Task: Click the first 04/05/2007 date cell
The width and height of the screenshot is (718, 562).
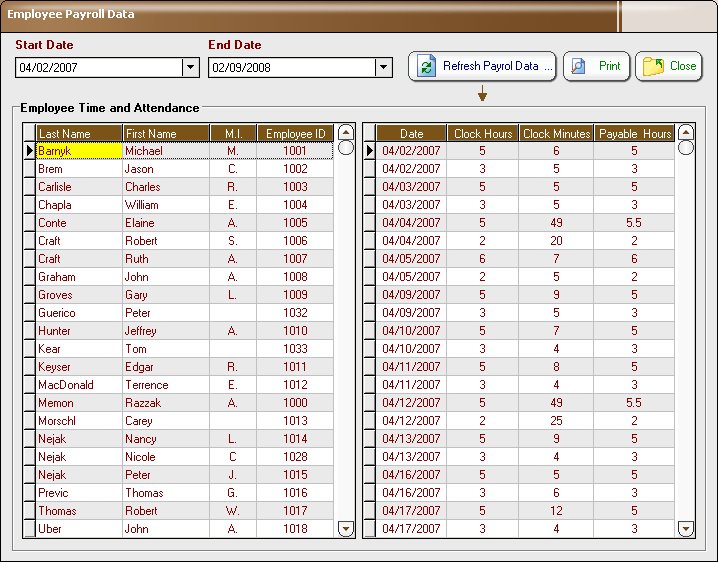Action: pyautogui.click(x=411, y=259)
